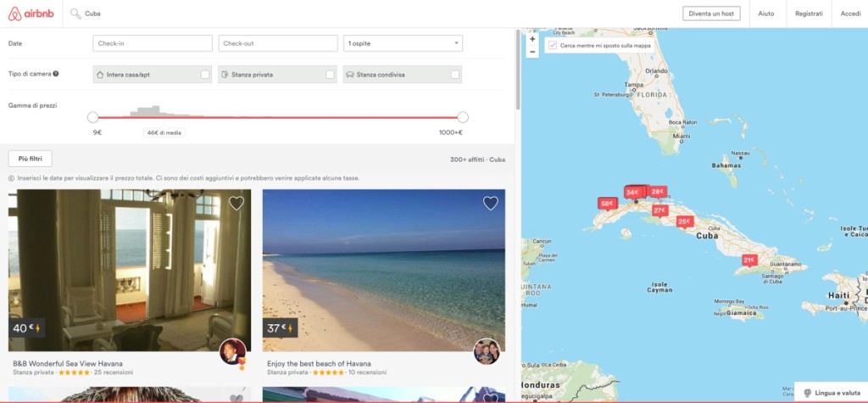Image resolution: width=868 pixels, height=403 pixels.
Task: Click Registrati in the top bar
Action: tap(809, 14)
